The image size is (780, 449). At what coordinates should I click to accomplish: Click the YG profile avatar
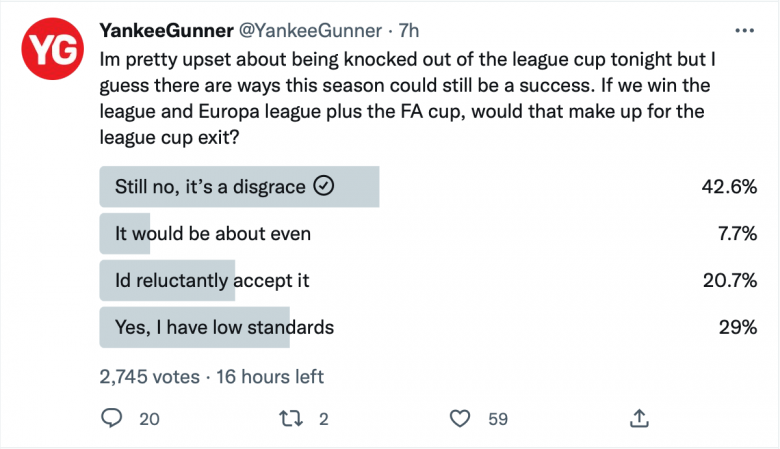(x=52, y=49)
